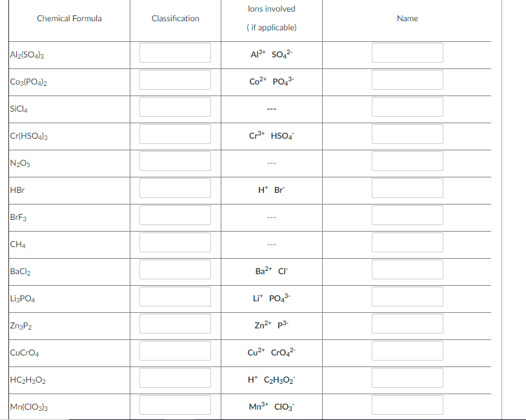Click the Classification field for HC2H3O2
Image resolution: width=526 pixels, height=420 pixels.
pyautogui.click(x=175, y=377)
